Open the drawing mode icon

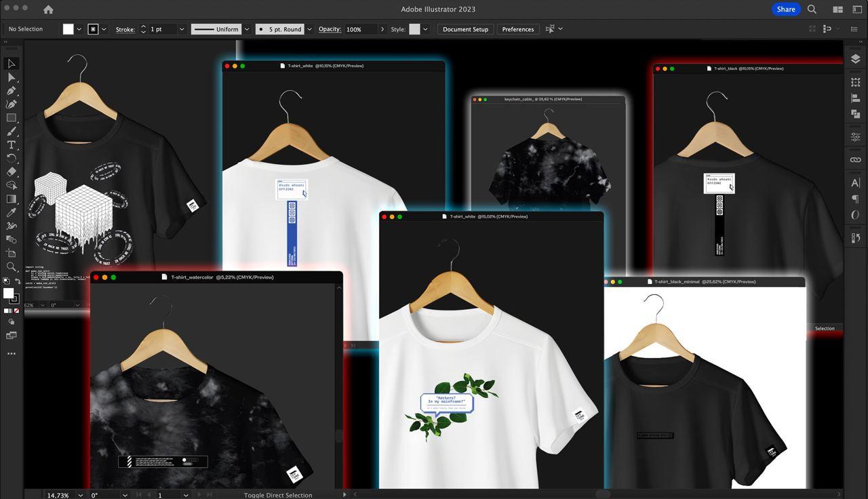12,322
